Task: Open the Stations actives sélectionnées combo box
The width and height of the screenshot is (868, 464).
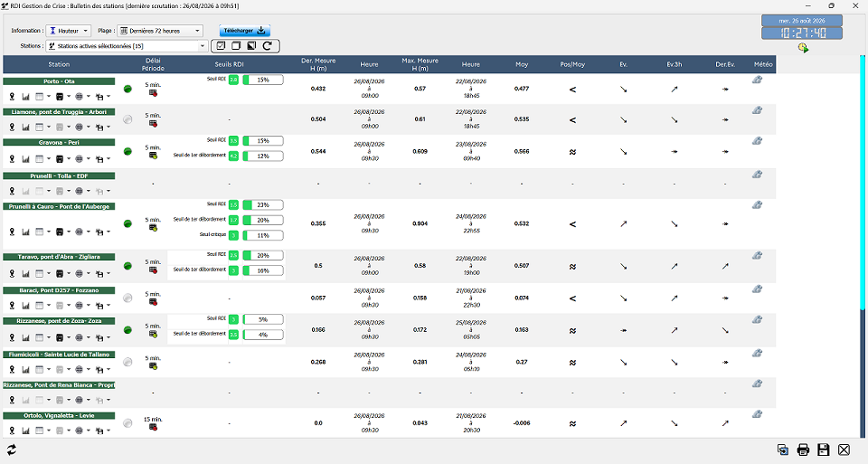Action: 127,46
